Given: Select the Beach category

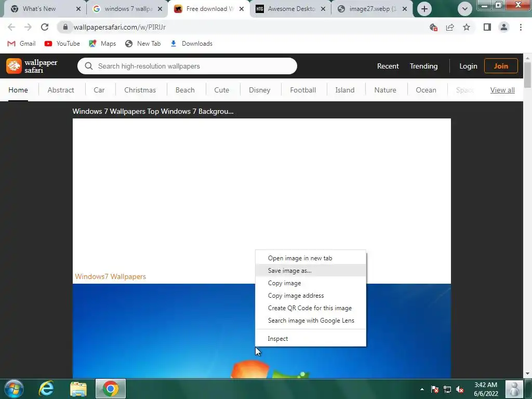Looking at the screenshot, I should click(x=185, y=90).
